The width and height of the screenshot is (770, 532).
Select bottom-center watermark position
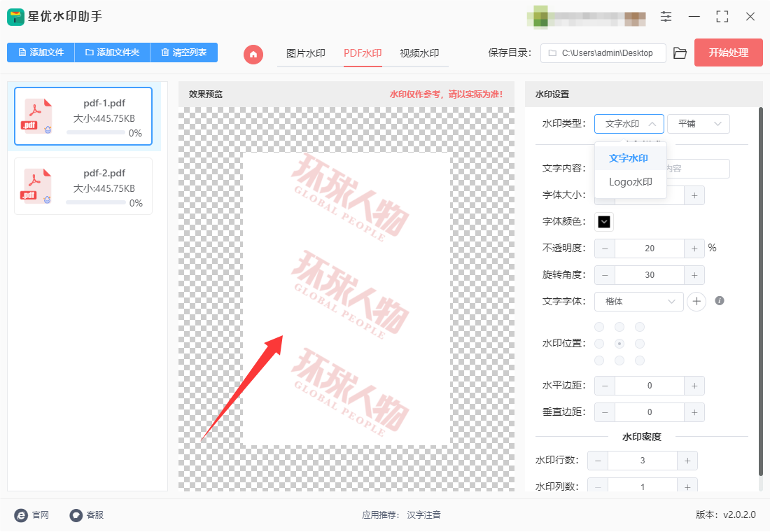[619, 360]
